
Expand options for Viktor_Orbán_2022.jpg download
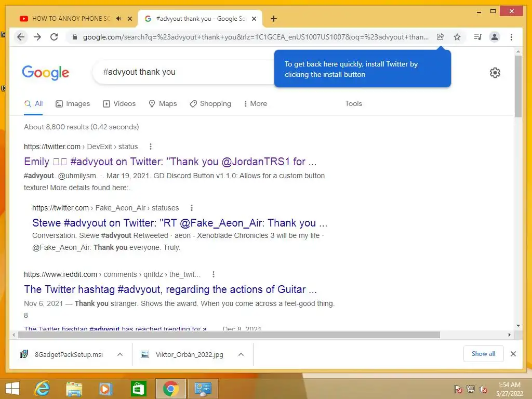coord(241,354)
